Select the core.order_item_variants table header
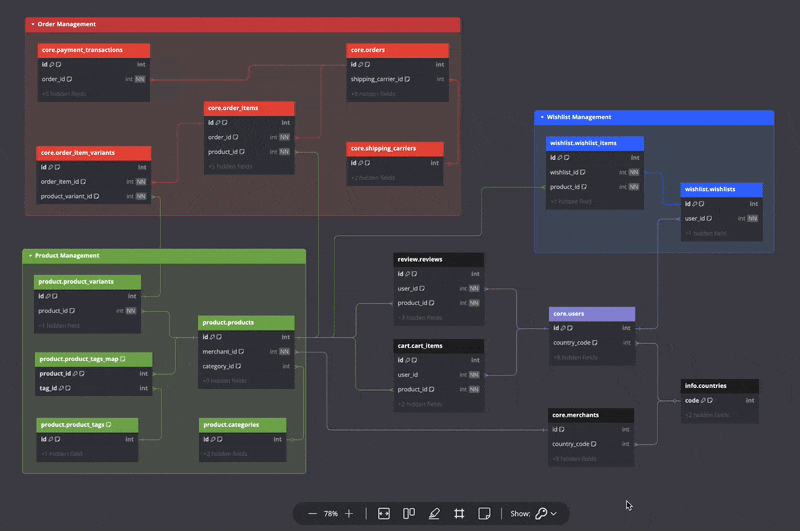The image size is (800, 531). point(93,153)
